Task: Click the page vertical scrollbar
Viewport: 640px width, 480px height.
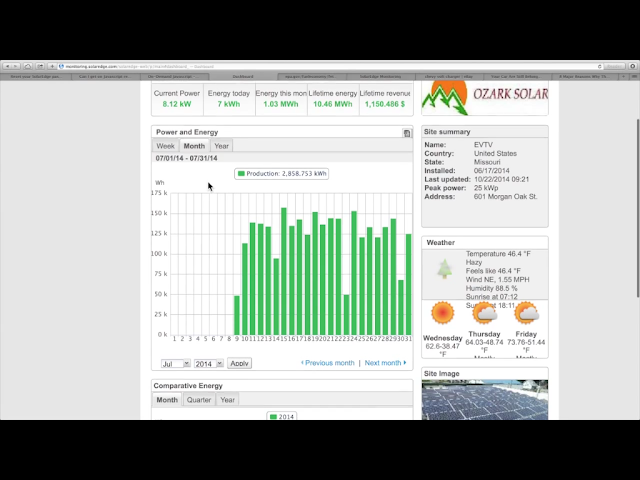Action: tap(638, 208)
